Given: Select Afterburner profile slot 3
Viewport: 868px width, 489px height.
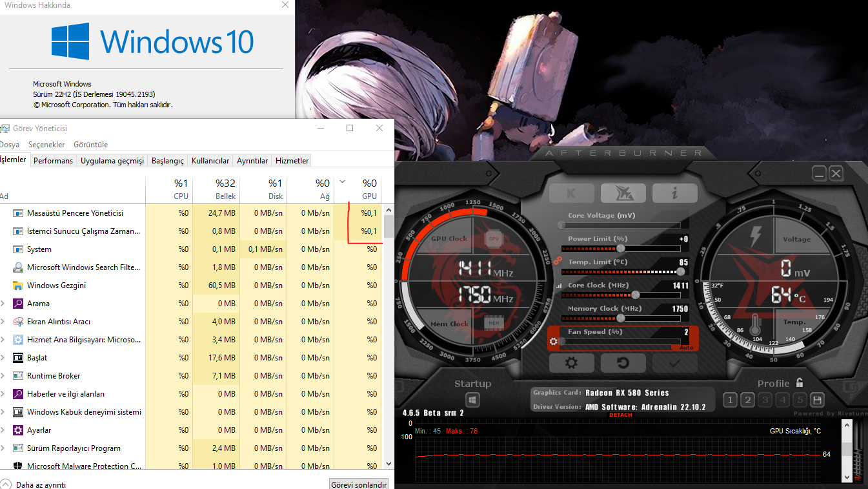Looking at the screenshot, I should pos(765,401).
